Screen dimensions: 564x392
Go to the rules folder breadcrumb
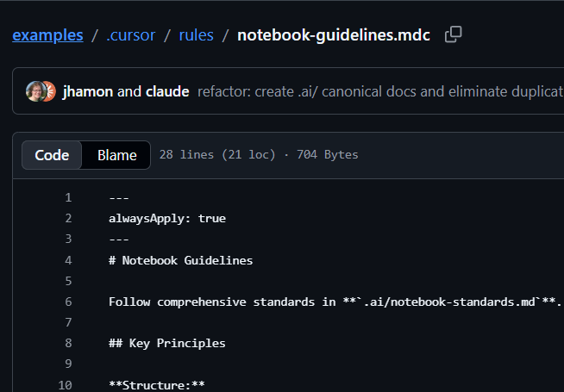pos(197,35)
